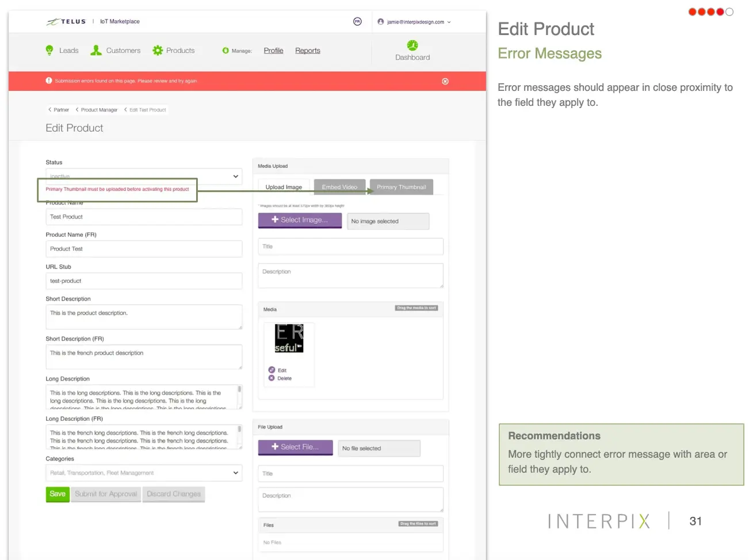The height and width of the screenshot is (560, 749).
Task: Click the Leads lightbulb icon
Action: (49, 51)
